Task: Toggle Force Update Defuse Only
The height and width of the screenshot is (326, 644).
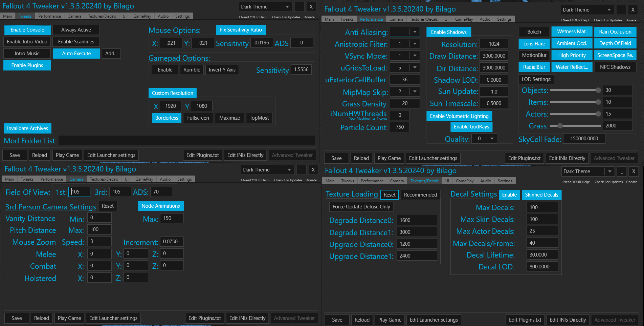Action: pos(361,207)
